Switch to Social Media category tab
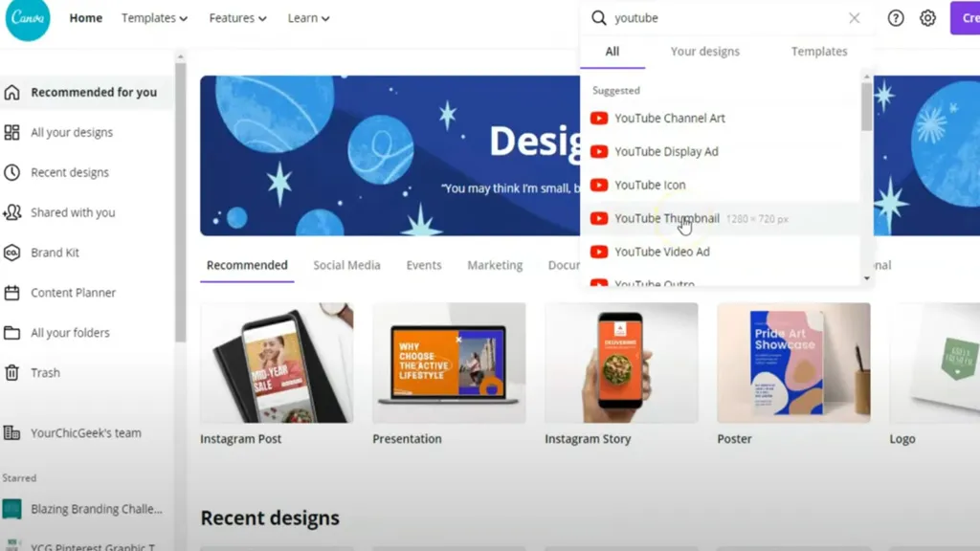The height and width of the screenshot is (551, 980). [x=346, y=266]
